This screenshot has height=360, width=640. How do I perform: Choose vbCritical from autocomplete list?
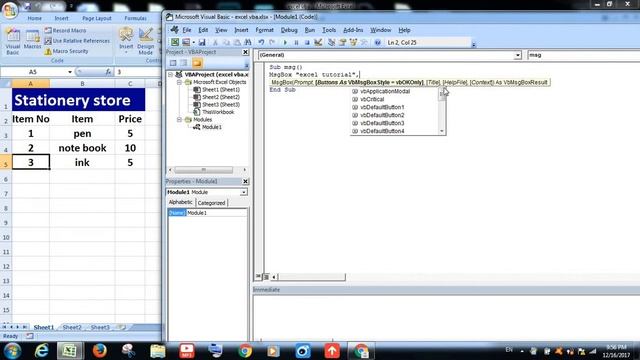coord(372,99)
